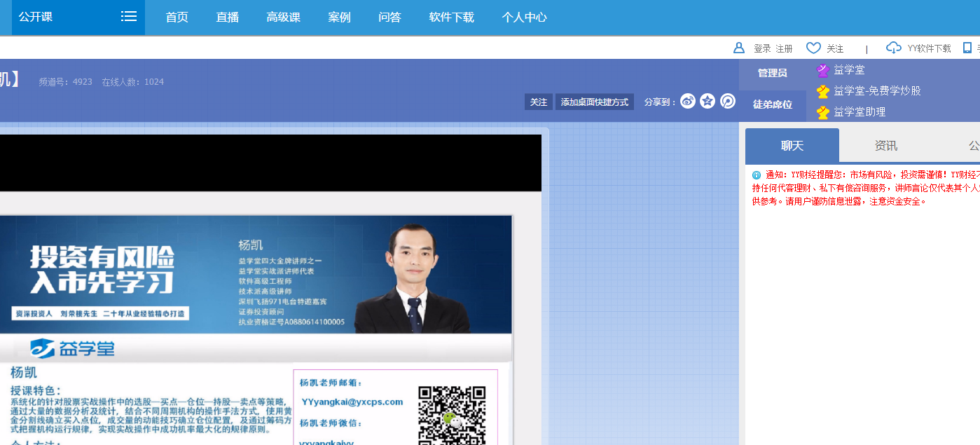
Task: Share to Weibo icon
Action: point(688,102)
